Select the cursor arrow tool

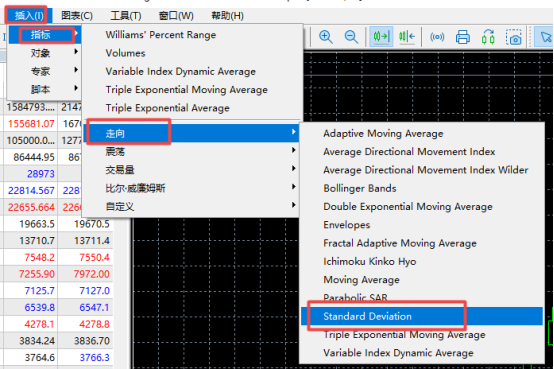coord(545,36)
